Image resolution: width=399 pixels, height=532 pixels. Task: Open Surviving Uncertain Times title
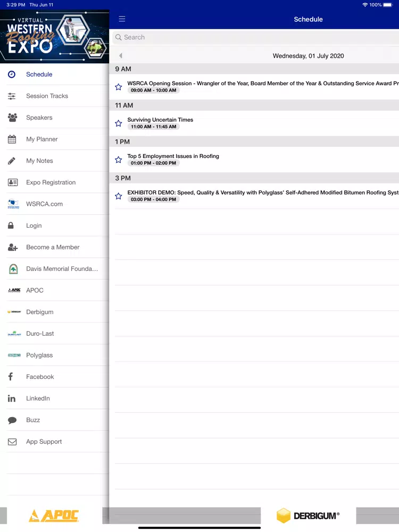point(160,120)
